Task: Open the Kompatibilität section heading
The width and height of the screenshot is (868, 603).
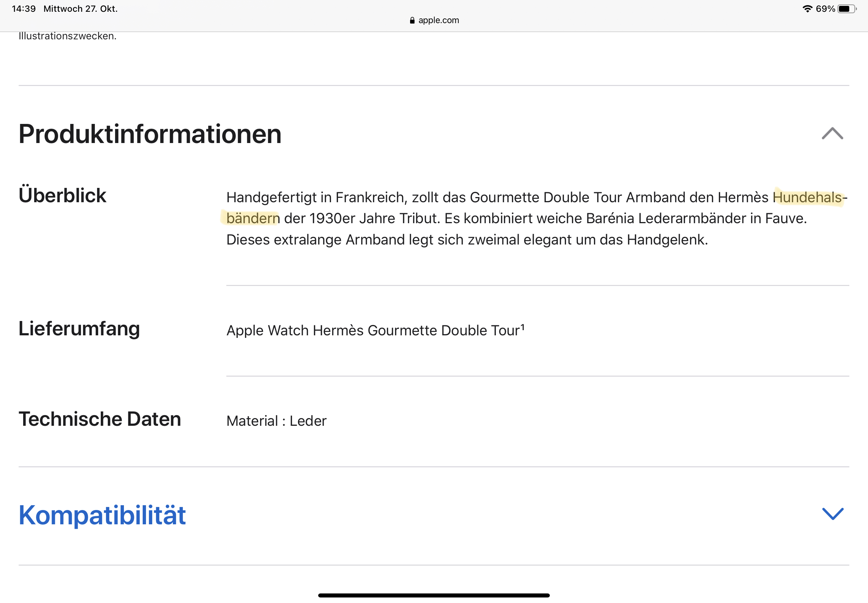Action: [102, 515]
